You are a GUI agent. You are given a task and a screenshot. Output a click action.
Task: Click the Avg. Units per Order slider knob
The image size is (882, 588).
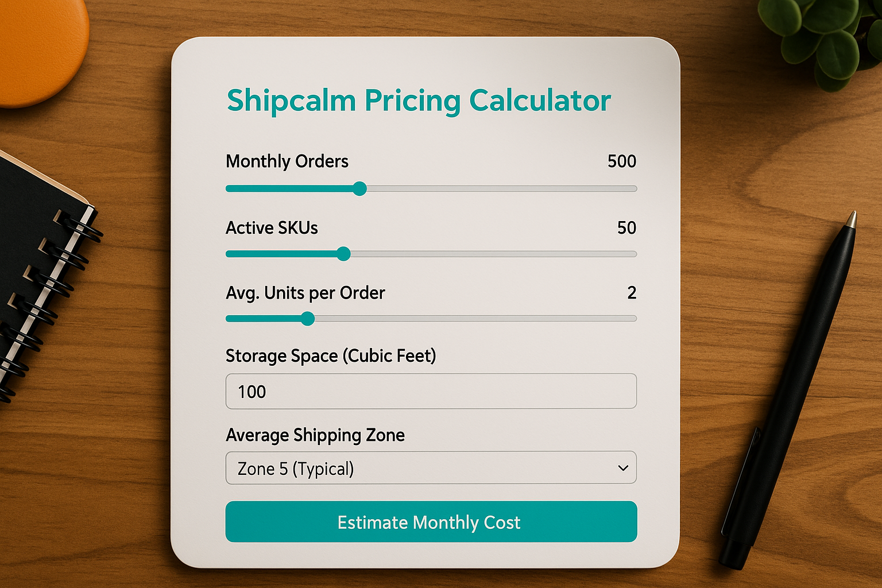[x=308, y=319]
